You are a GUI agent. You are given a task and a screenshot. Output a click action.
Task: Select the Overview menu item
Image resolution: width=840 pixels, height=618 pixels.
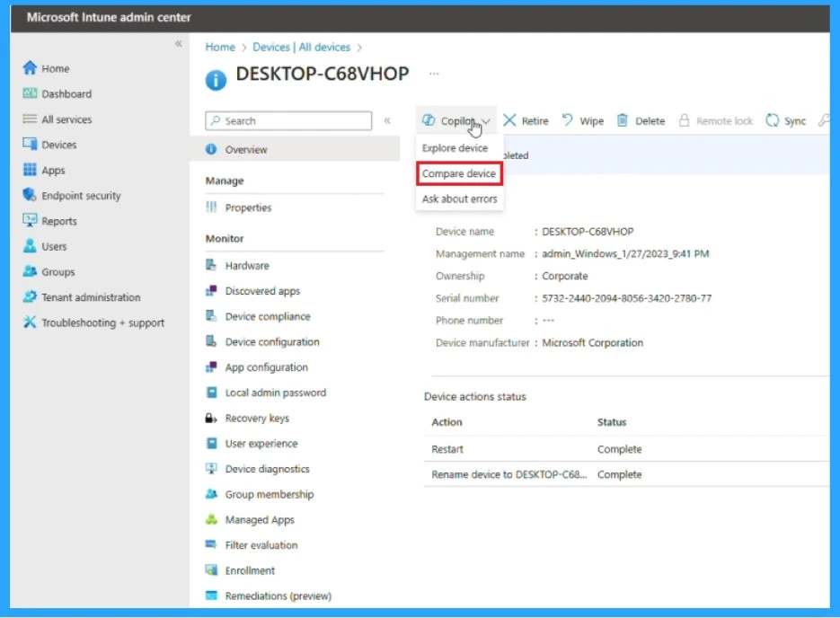click(x=295, y=149)
